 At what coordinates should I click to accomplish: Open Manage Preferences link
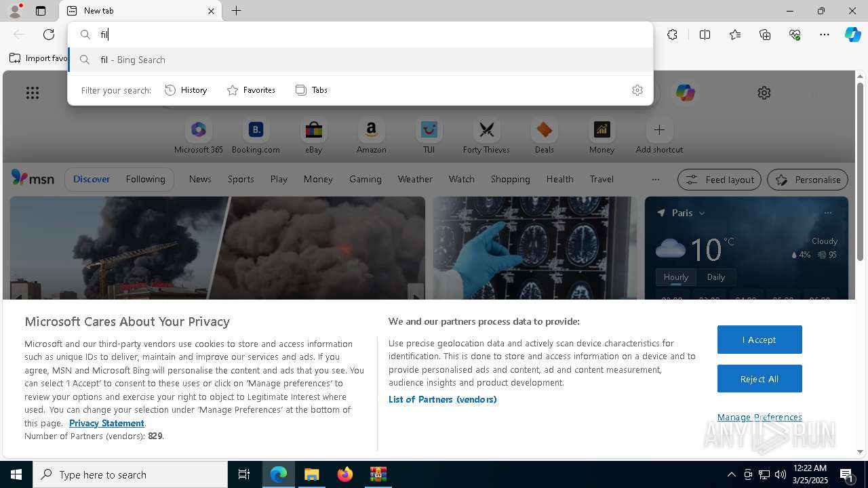point(759,417)
